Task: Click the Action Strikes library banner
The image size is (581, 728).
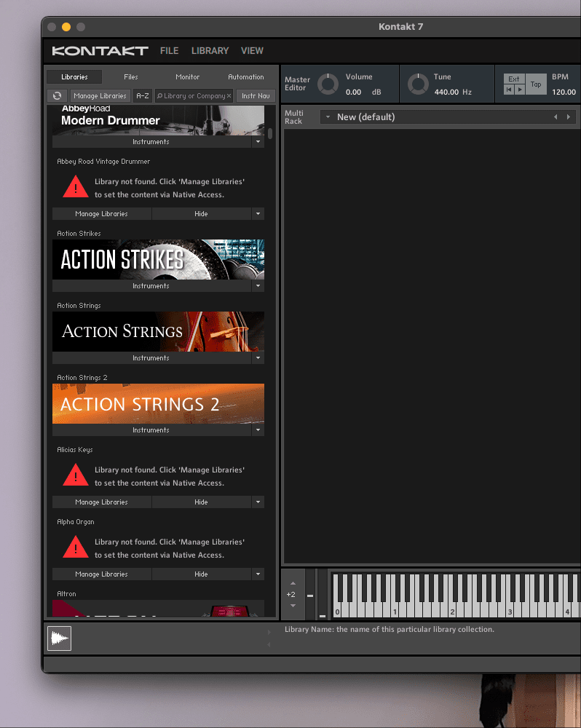Action: point(159,260)
